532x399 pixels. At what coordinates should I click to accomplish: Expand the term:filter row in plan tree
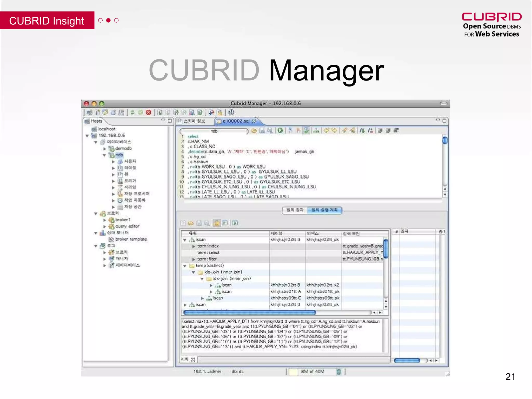[194, 259]
